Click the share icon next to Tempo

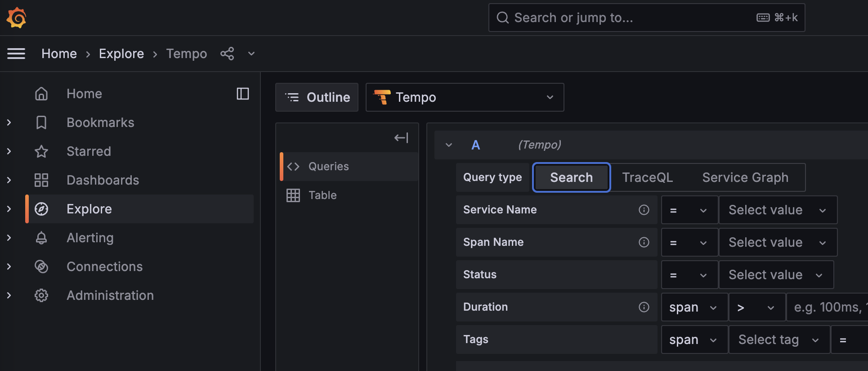(x=227, y=54)
